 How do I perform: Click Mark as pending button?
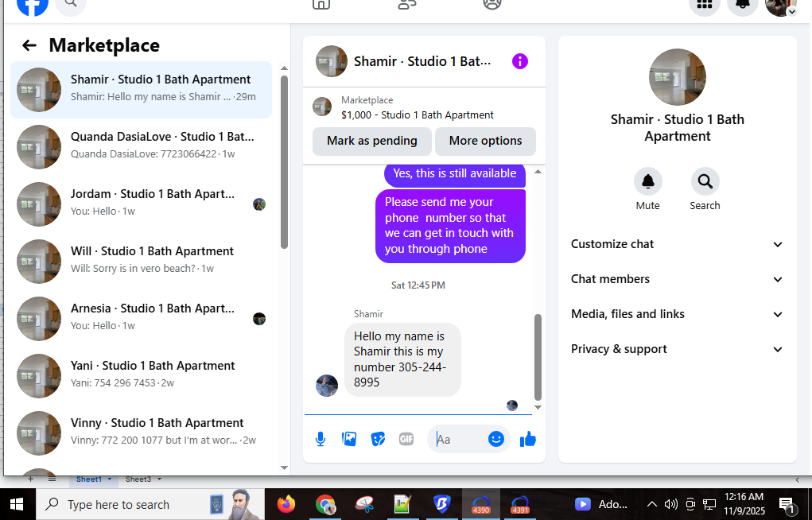point(372,141)
